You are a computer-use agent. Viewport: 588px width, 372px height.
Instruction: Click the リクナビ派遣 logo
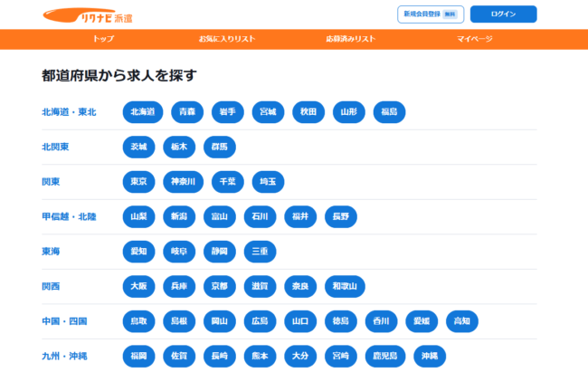(x=88, y=15)
